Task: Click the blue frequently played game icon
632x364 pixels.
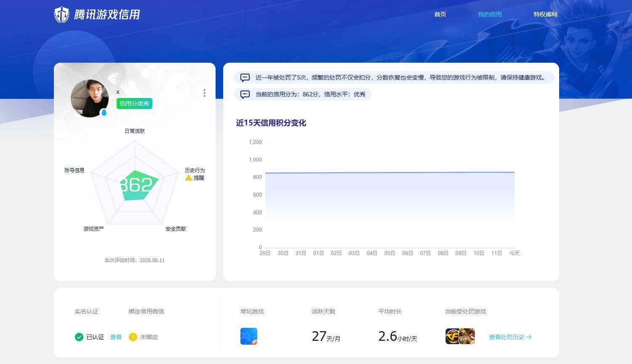Action: click(249, 336)
